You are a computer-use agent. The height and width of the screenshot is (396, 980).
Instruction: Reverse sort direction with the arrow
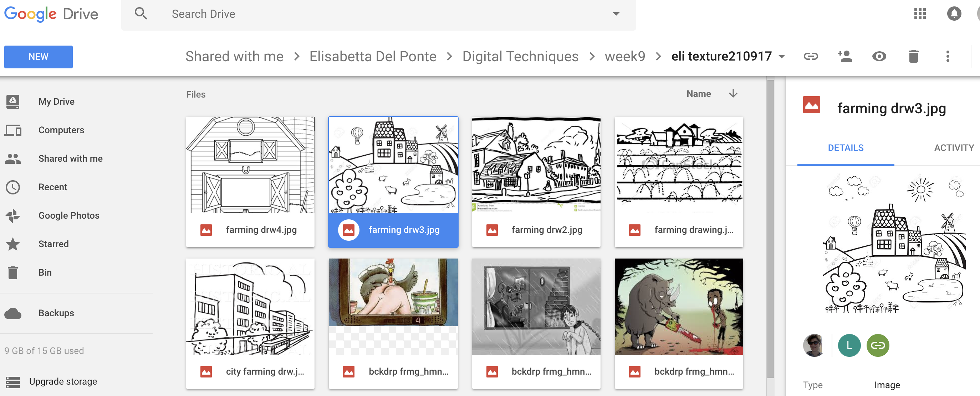(x=733, y=94)
